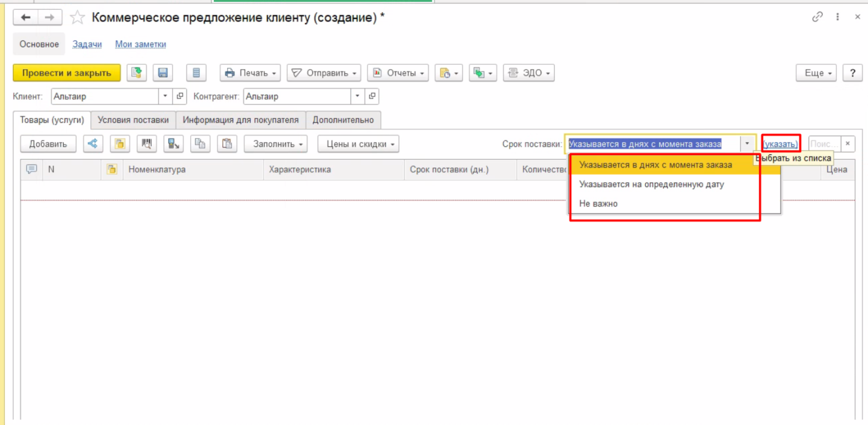Select 'Указывается на определенную дату' option
868x425 pixels.
651,184
